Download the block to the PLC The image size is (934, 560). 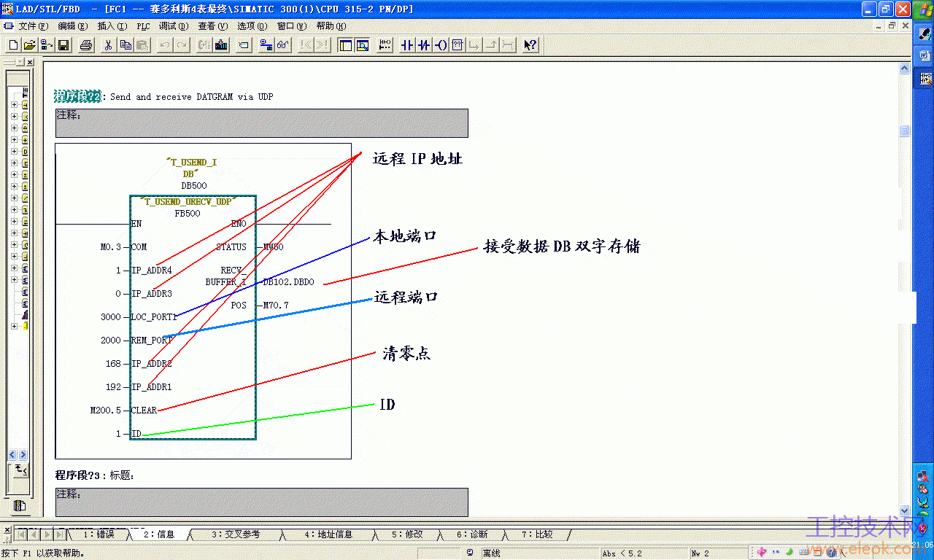point(221,45)
